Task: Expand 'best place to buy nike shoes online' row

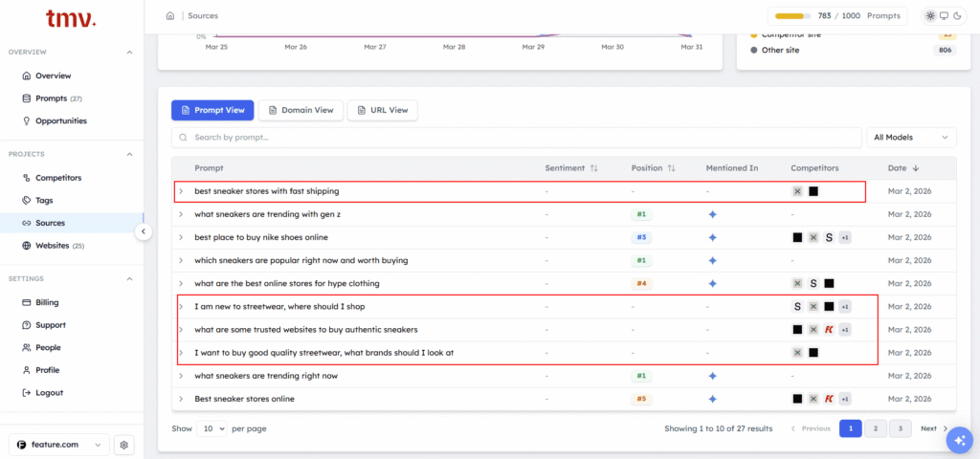Action: 181,237
